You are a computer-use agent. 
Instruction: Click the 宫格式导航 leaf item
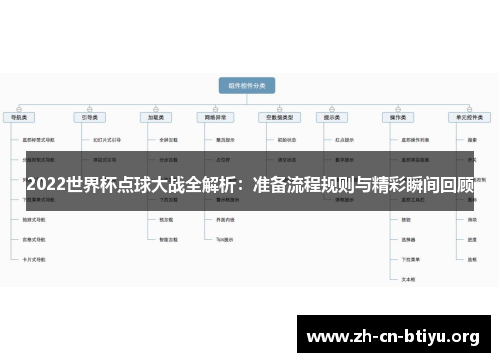coord(34,240)
